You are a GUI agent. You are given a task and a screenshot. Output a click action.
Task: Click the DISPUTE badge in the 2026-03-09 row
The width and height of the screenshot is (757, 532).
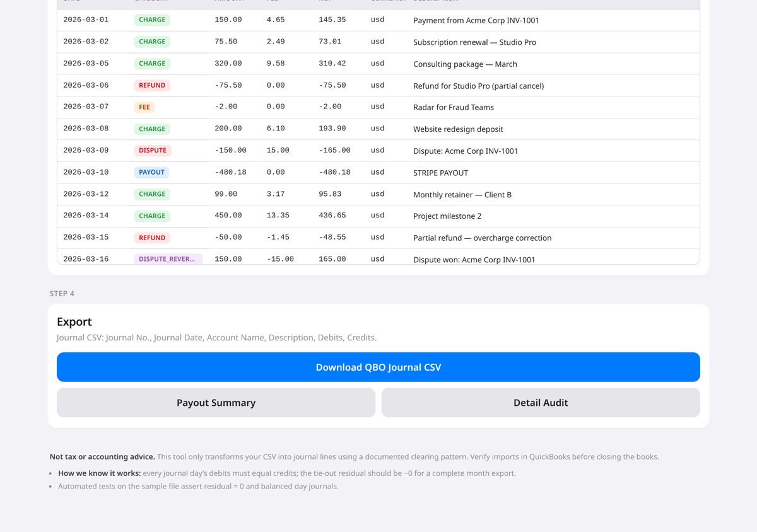[x=153, y=150]
